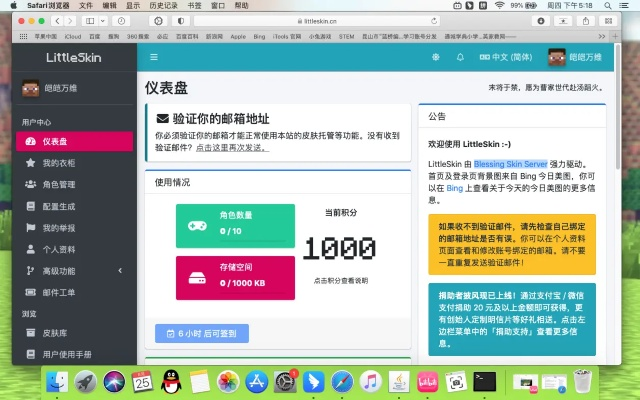The width and height of the screenshot is (640, 400).
Task: Show Safari tab overview icon
Action: (608, 21)
